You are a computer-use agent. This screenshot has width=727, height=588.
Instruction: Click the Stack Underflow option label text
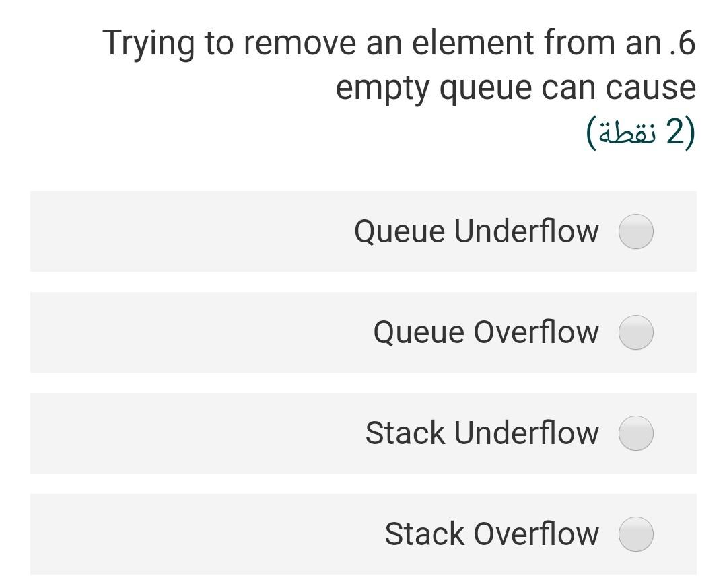[x=481, y=433]
